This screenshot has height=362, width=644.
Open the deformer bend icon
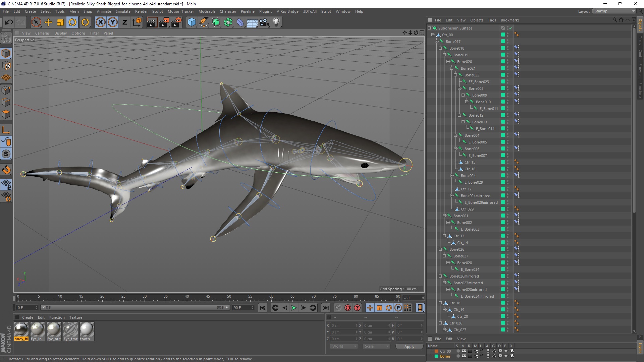(x=240, y=22)
